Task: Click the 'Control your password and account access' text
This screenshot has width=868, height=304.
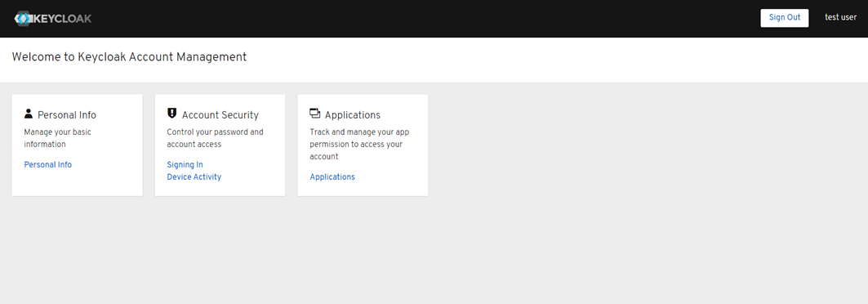Action: [216, 138]
